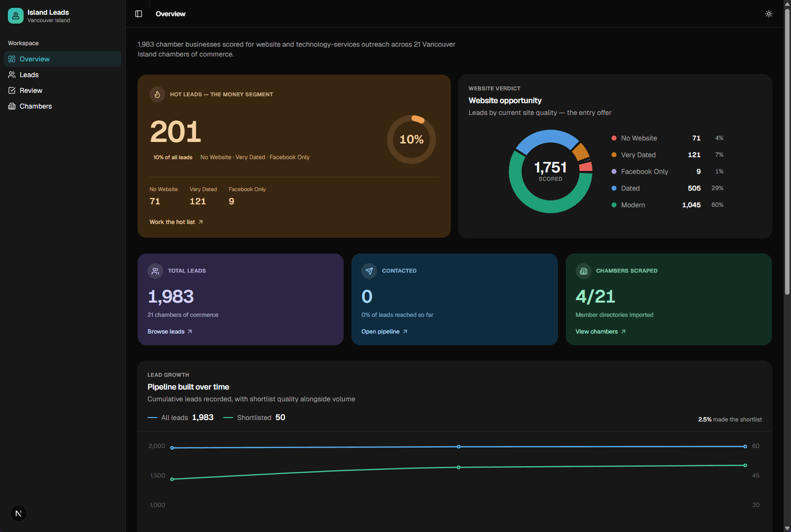Open the Review sidebar item
Viewport: 791px width, 532px height.
click(62, 90)
